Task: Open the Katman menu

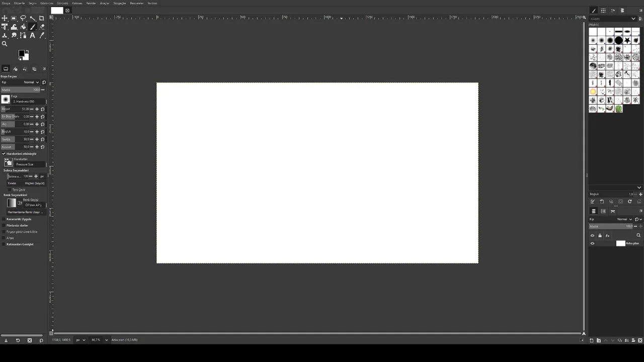Action: 77,3
